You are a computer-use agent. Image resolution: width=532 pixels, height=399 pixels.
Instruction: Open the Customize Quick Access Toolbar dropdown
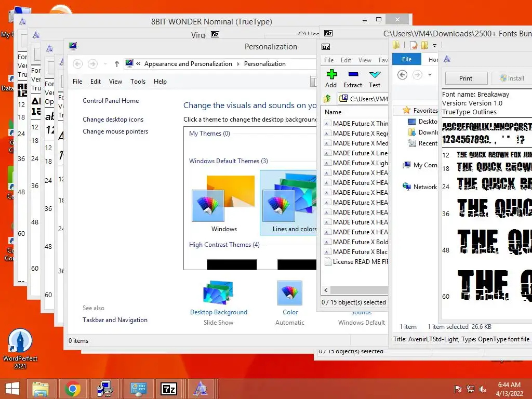[x=435, y=45]
